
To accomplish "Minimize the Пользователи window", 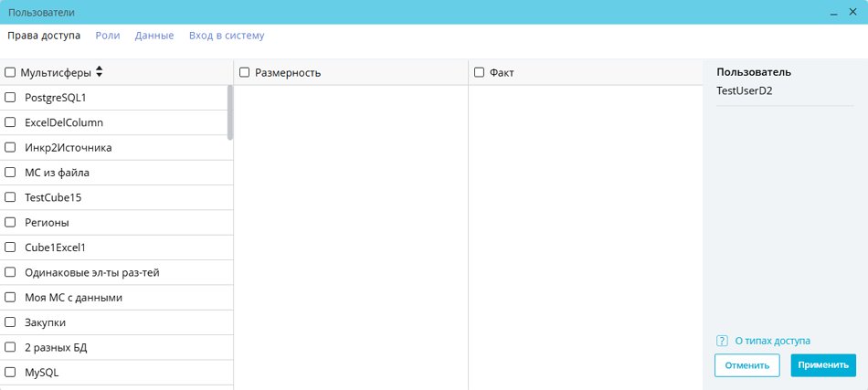I will point(834,13).
